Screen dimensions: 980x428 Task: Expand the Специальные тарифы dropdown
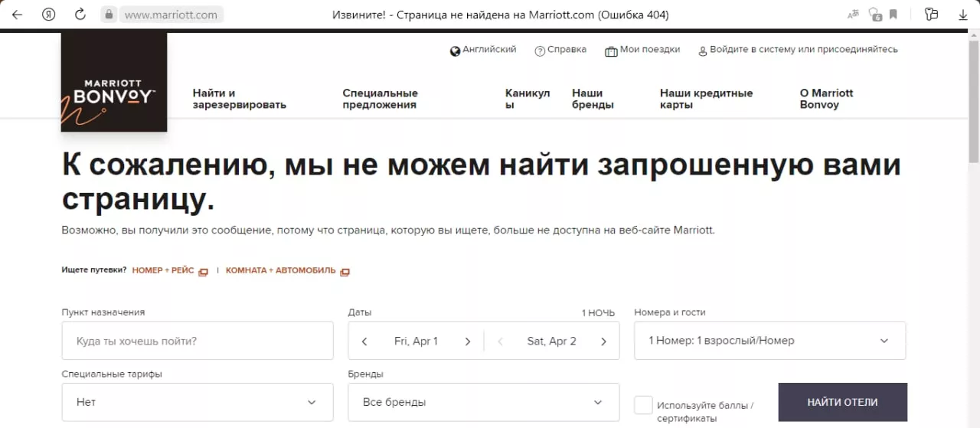[x=198, y=402]
